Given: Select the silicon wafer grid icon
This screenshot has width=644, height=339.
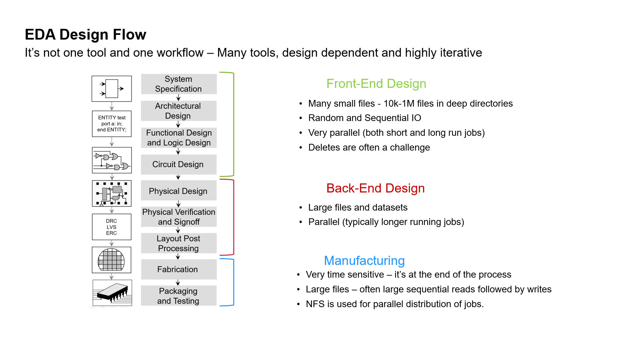Looking at the screenshot, I should pos(111,260).
